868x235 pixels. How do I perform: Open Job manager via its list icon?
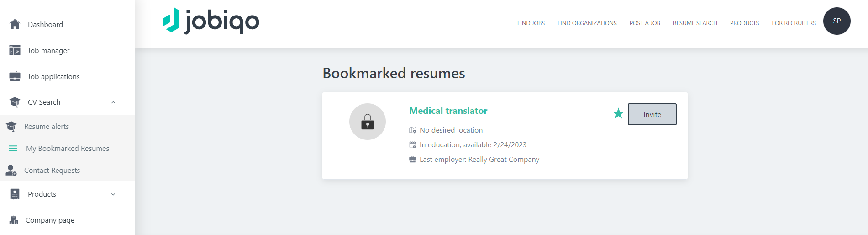15,50
